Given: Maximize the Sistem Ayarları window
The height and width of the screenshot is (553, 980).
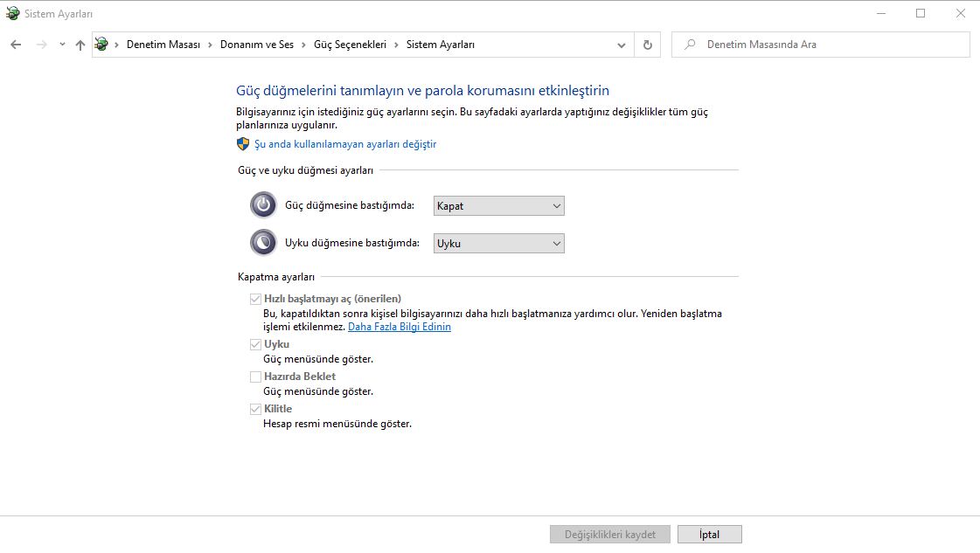Looking at the screenshot, I should pyautogui.click(x=921, y=13).
